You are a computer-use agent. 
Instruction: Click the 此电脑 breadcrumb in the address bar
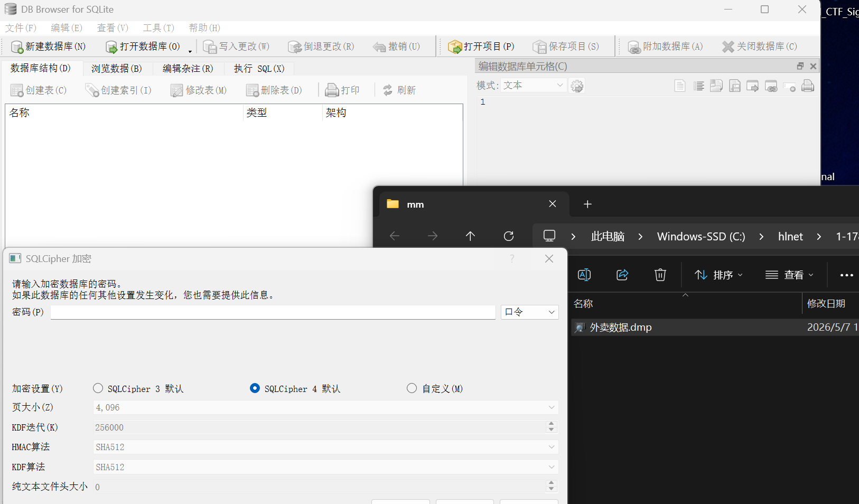pyautogui.click(x=608, y=237)
